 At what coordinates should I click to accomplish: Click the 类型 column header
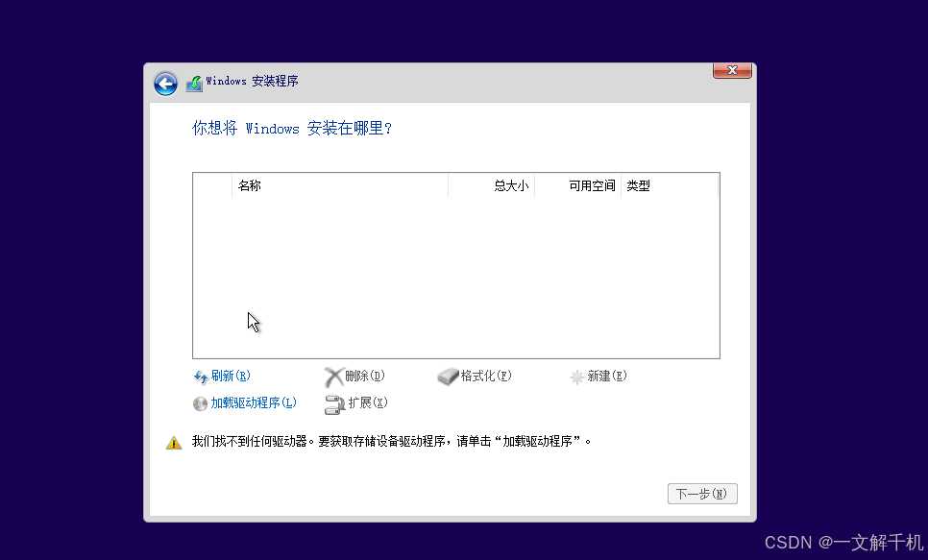tap(639, 185)
